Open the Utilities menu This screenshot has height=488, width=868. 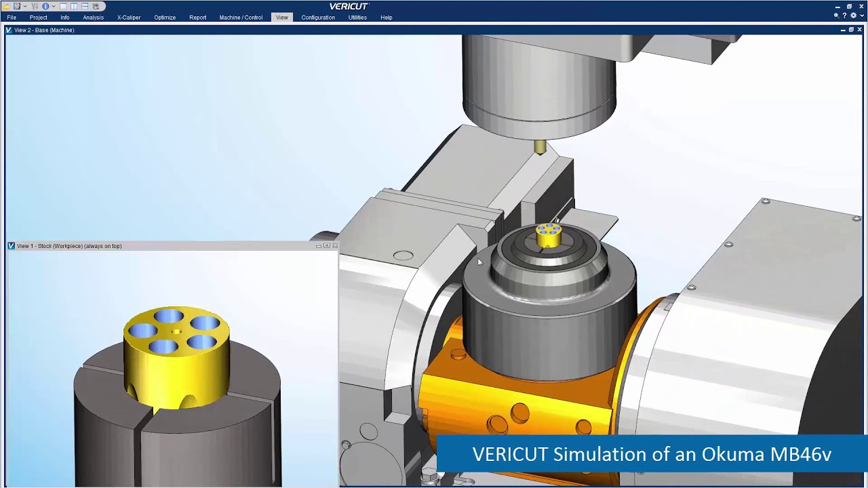(357, 18)
